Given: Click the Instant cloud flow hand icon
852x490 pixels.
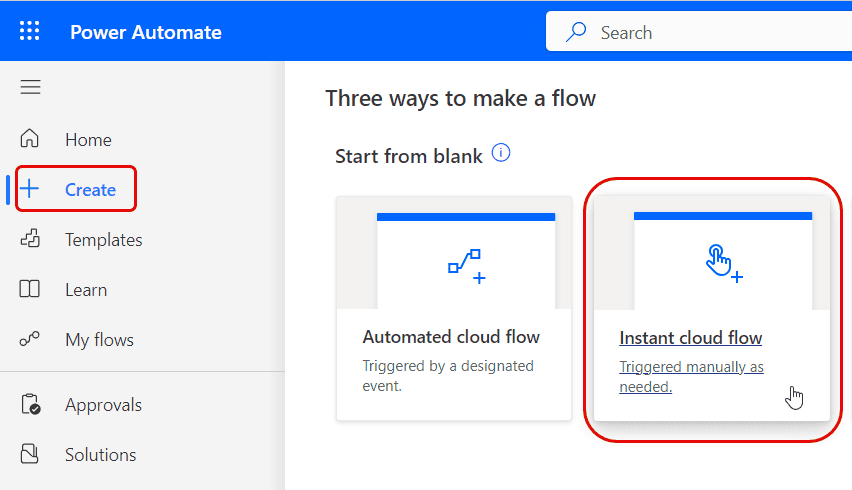Looking at the screenshot, I should [724, 263].
